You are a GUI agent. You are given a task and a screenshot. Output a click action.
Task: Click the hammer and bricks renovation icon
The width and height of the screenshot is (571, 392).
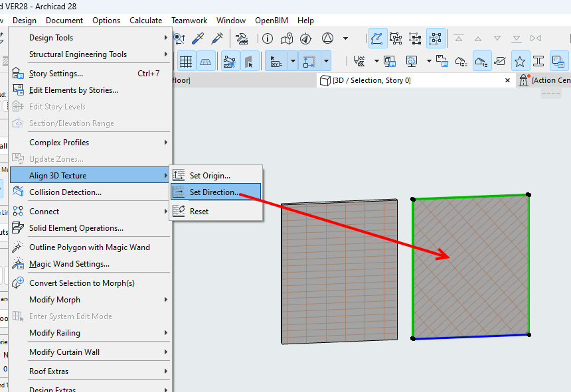point(242,38)
